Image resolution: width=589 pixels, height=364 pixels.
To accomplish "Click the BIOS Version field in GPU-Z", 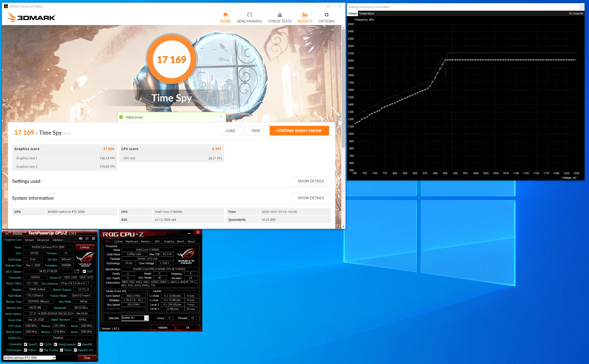I will [48, 271].
